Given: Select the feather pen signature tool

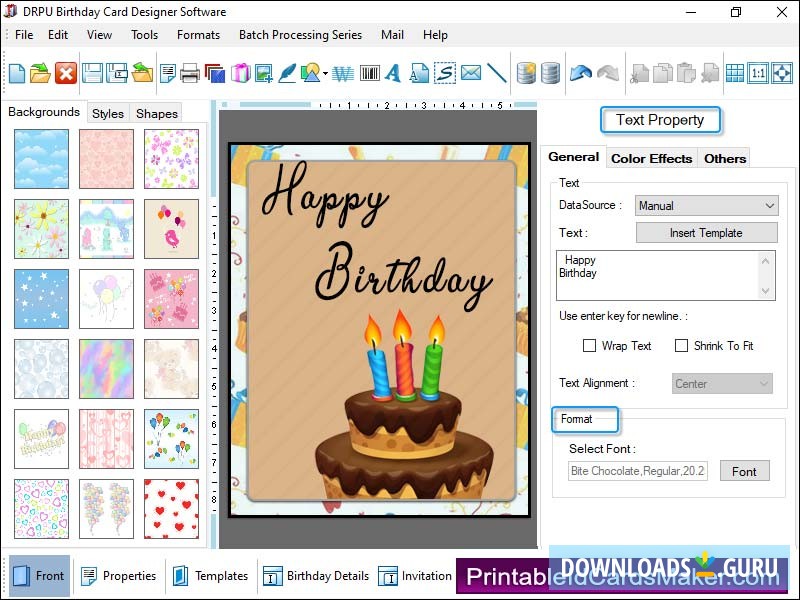Looking at the screenshot, I should tap(288, 73).
